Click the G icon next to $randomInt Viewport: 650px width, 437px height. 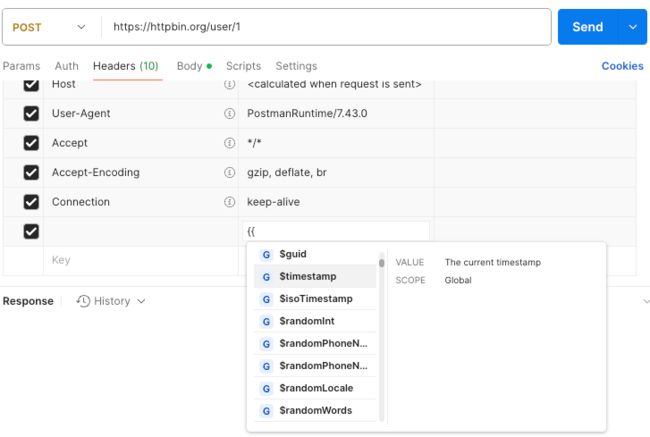[266, 322]
